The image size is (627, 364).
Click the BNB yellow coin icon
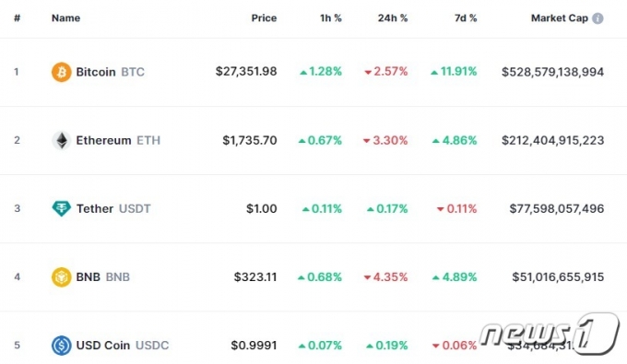61,276
